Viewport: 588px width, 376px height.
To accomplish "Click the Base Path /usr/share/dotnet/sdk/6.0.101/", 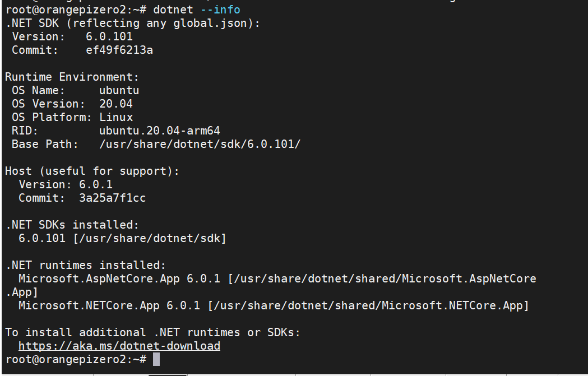I will [200, 144].
